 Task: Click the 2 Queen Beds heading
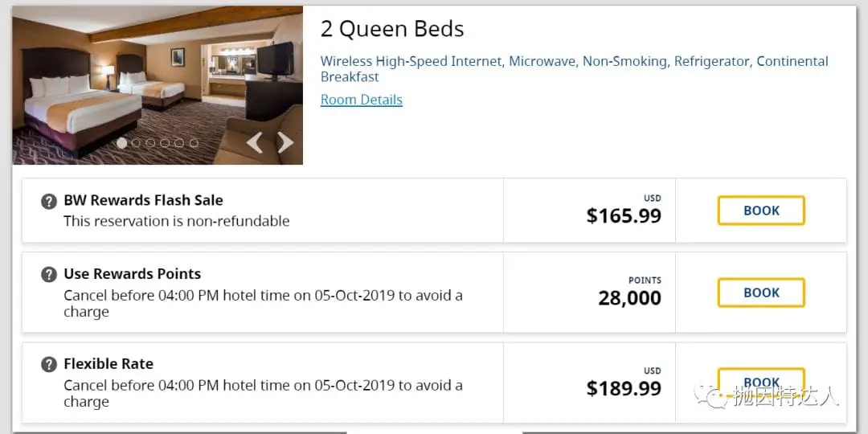pyautogui.click(x=392, y=29)
